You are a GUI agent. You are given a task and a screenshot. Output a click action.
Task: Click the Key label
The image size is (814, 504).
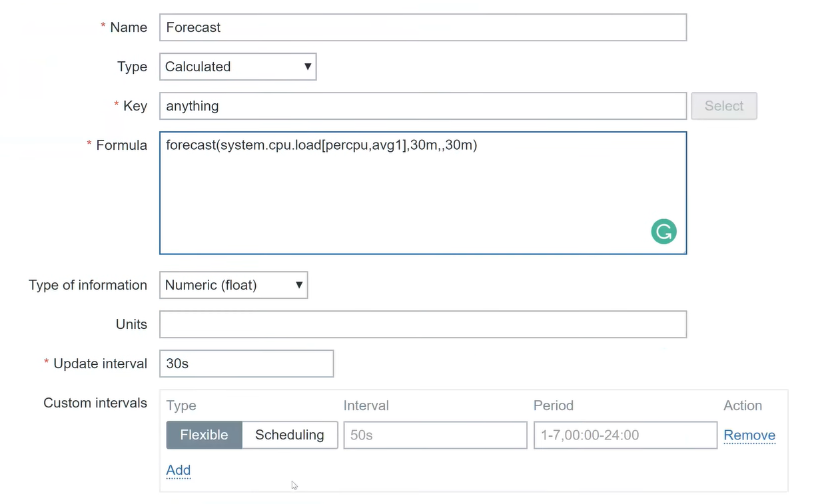pyautogui.click(x=135, y=106)
